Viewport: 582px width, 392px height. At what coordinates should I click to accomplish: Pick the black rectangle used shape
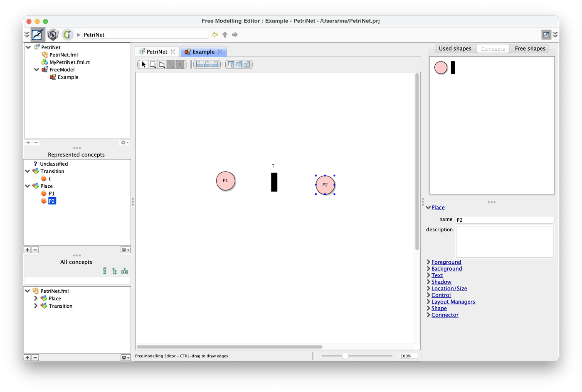(x=453, y=67)
